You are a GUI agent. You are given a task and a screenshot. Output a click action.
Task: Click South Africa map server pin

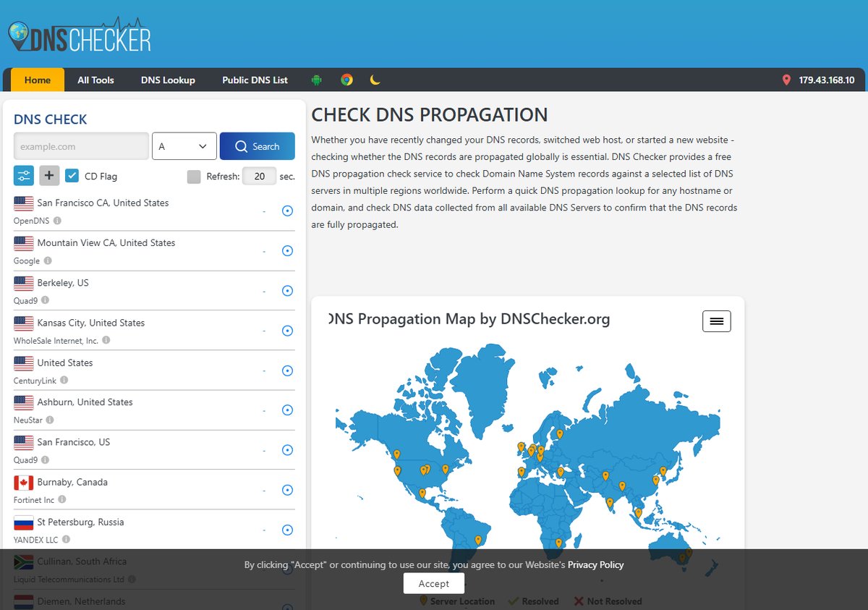coord(558,543)
